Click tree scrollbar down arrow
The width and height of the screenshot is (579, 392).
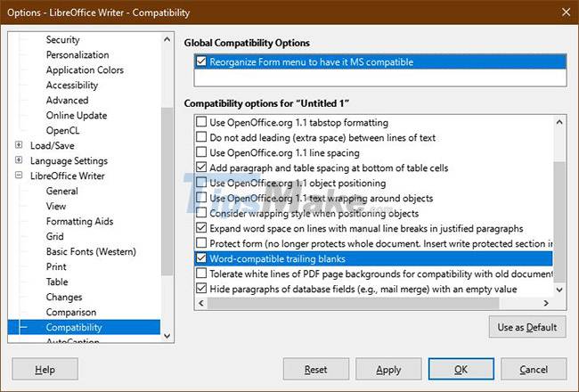[167, 336]
